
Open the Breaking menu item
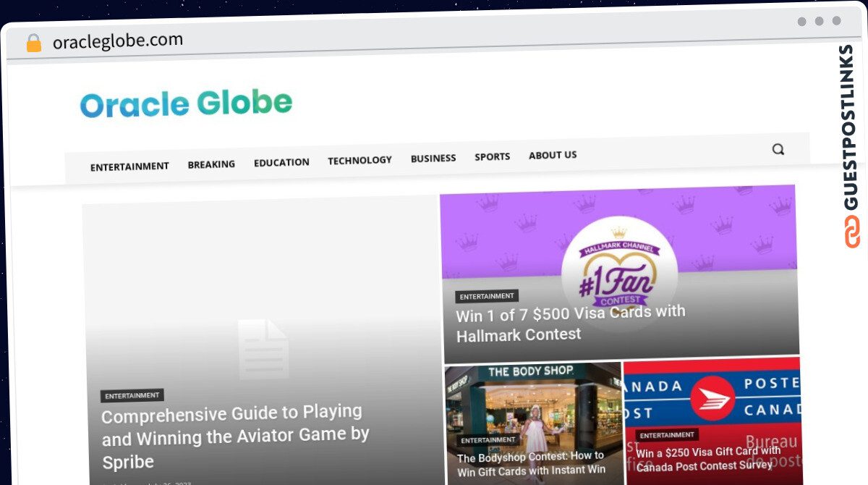211,164
